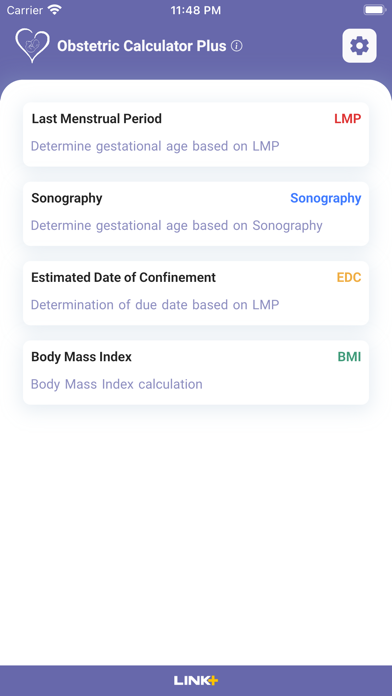Tap the orange EDC label
This screenshot has width=392, height=696.
[349, 277]
